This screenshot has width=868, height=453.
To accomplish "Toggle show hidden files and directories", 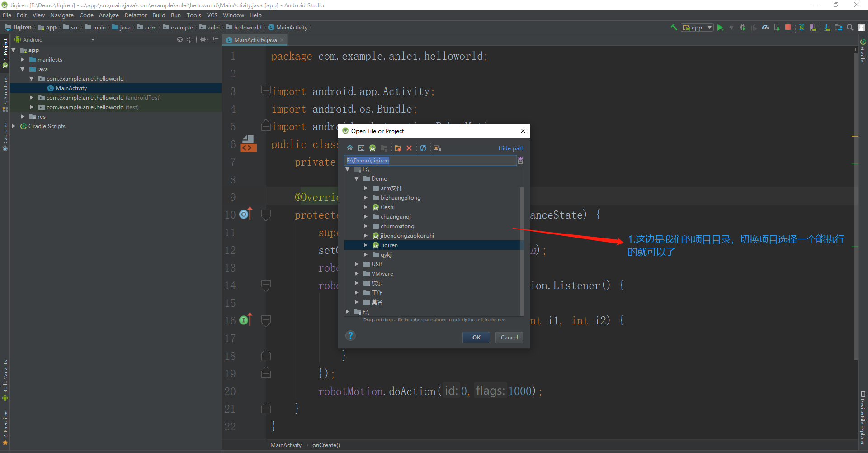I will (437, 148).
